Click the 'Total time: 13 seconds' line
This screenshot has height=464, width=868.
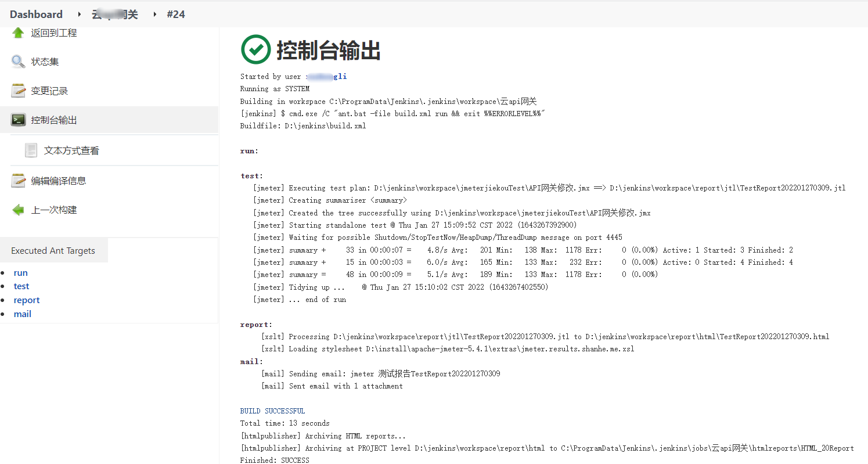coord(285,423)
